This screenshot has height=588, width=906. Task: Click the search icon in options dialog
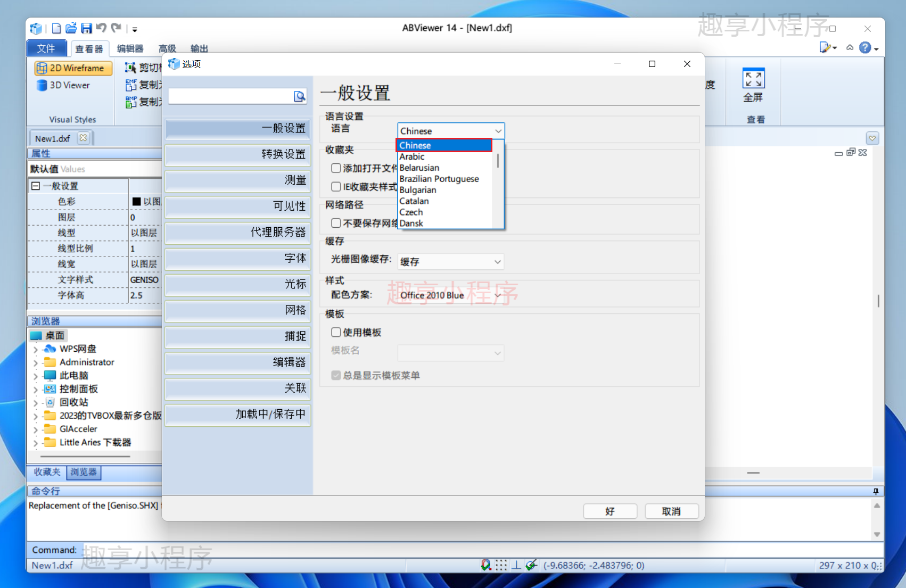[300, 96]
